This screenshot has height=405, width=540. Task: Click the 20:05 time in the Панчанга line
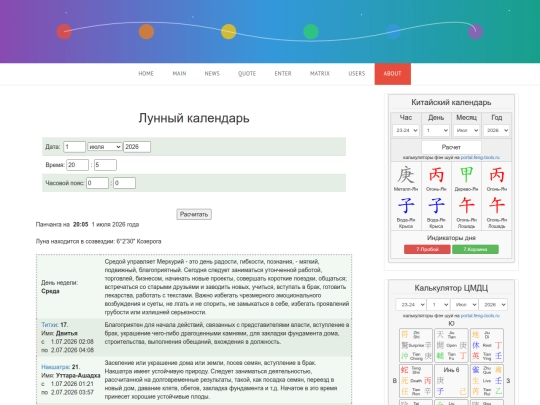point(81,225)
